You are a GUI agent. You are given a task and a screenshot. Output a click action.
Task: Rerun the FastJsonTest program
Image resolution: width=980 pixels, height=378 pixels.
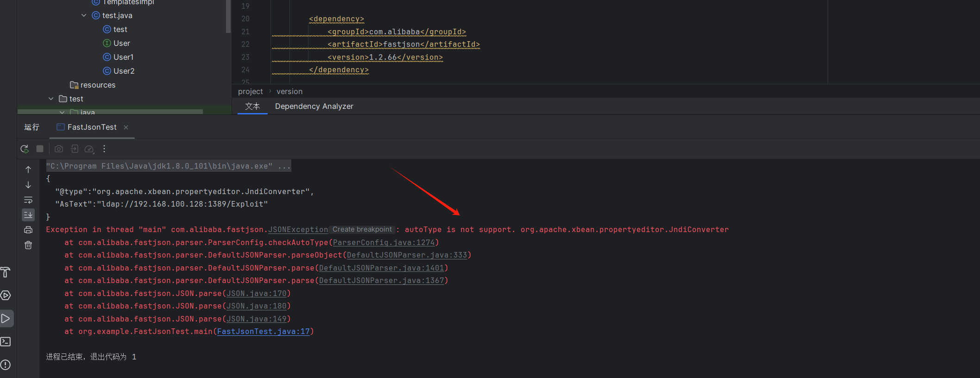point(25,149)
